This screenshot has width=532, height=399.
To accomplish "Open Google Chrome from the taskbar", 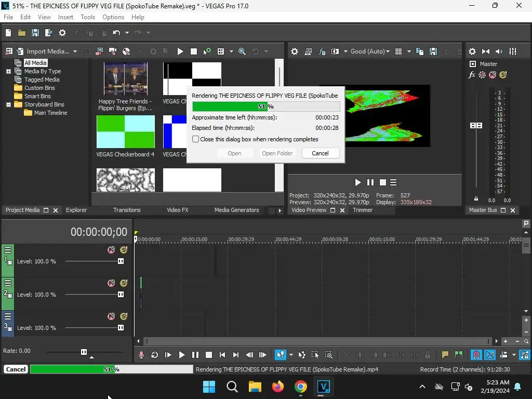I will coord(301,387).
